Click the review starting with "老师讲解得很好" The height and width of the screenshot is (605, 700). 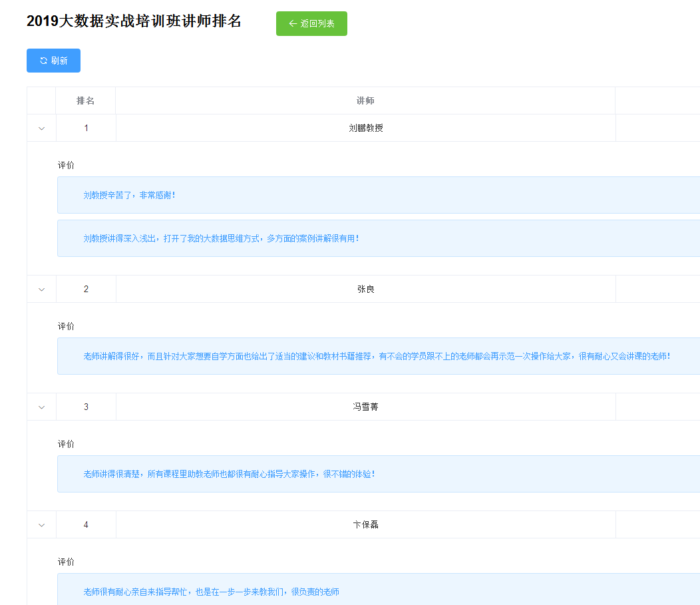(376, 356)
